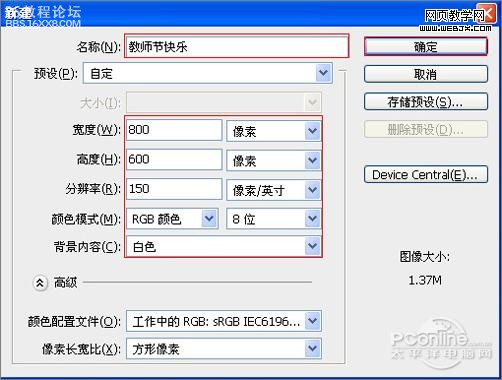Open the 背景内容 dropdown 白色
Image resolution: width=502 pixels, height=380 pixels.
point(224,246)
